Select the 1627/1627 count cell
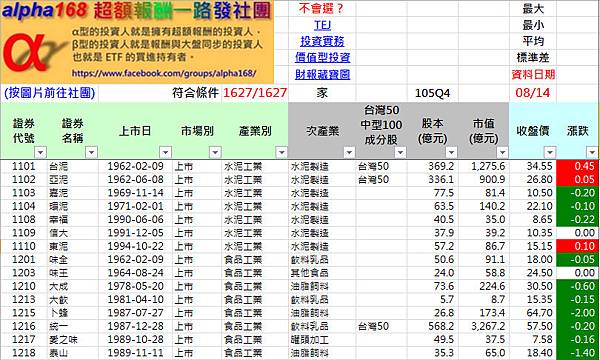The image size is (600, 360). point(255,93)
